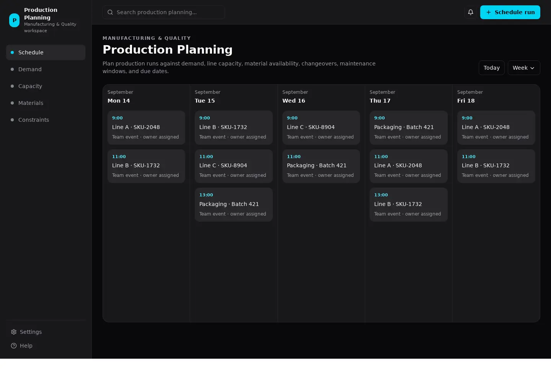Open the Demand section
This screenshot has width=551, height=392.
click(x=46, y=69)
